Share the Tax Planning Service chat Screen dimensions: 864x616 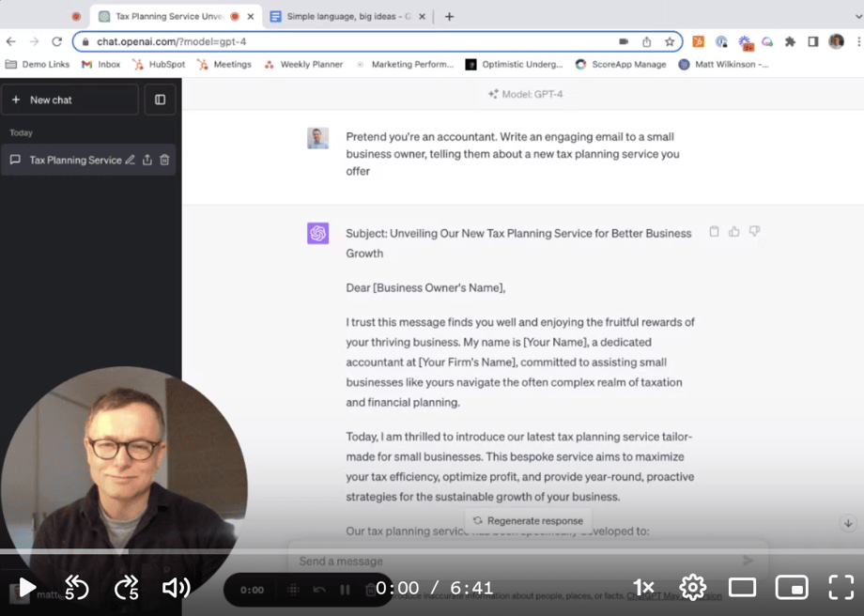147,160
